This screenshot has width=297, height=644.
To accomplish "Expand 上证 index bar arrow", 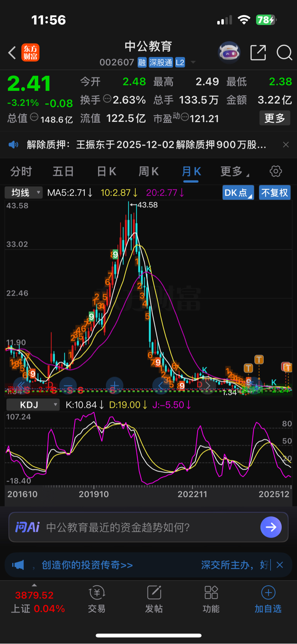I will (x=34, y=585).
